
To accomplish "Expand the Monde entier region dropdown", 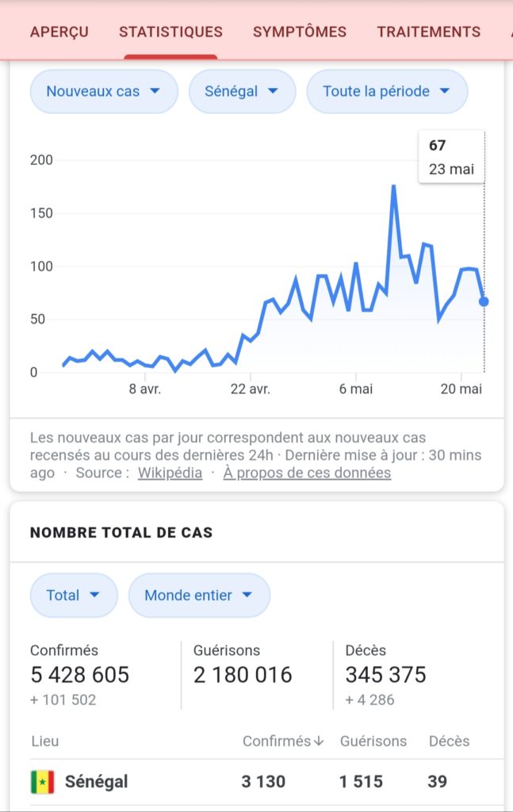I will [199, 595].
